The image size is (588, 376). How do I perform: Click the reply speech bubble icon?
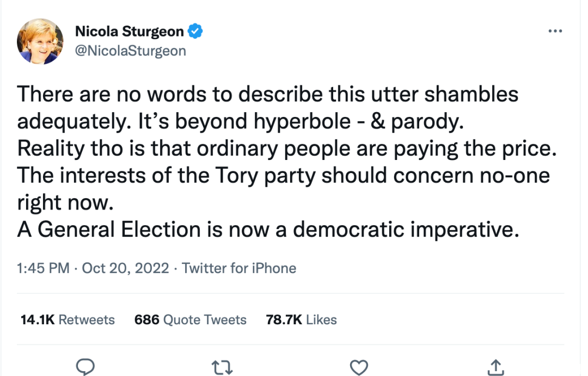pos(85,366)
